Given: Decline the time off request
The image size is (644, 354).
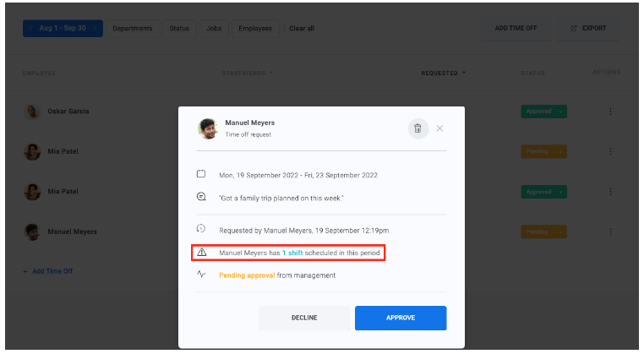Looking at the screenshot, I should pos(304,318).
